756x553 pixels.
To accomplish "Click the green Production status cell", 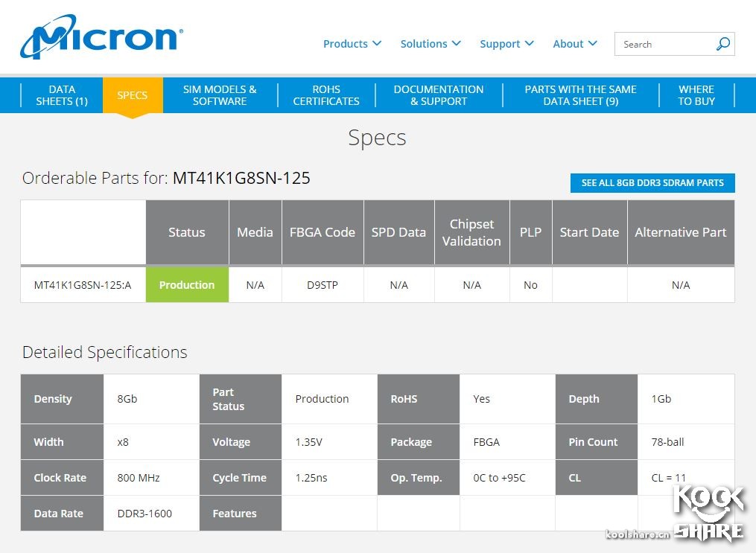I will pos(187,285).
